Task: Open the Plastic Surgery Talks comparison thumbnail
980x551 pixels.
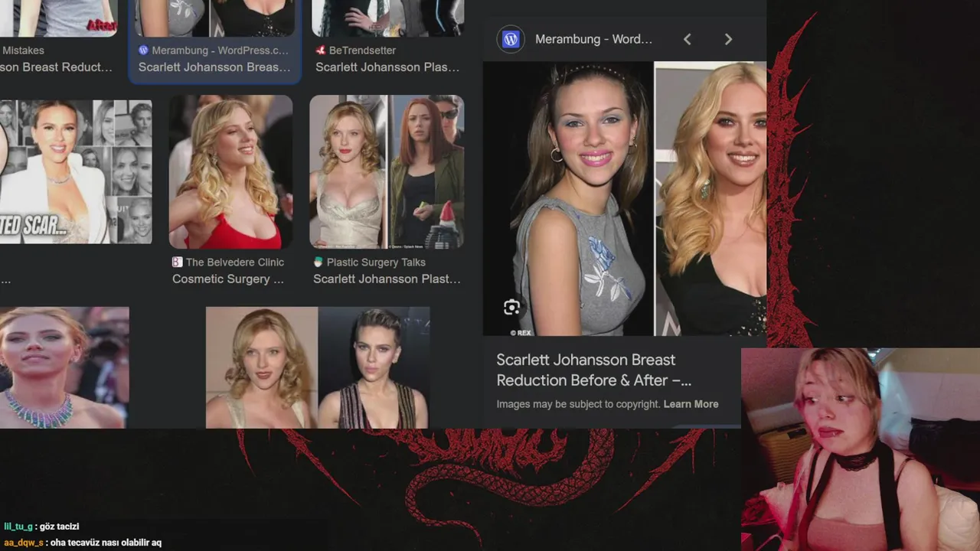Action: [387, 172]
